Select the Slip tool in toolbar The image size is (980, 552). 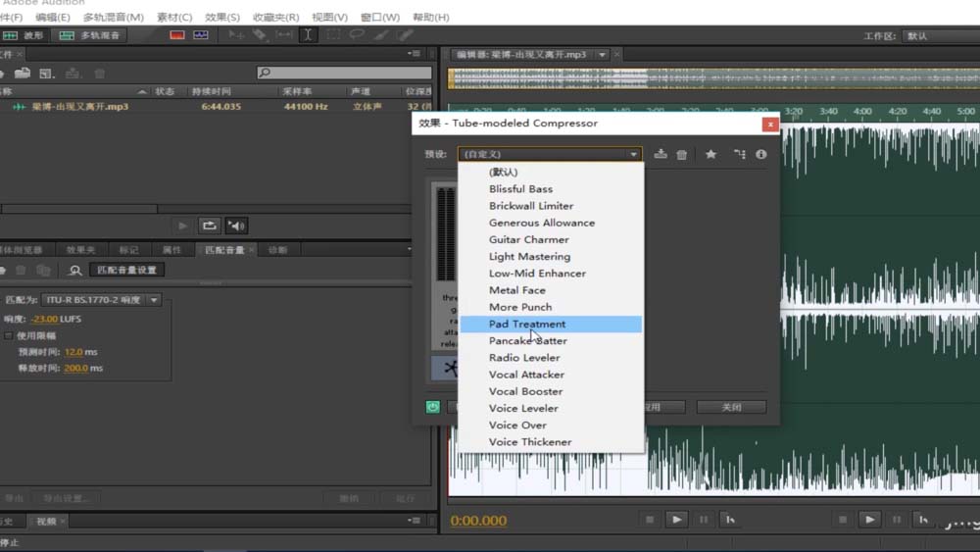click(284, 35)
